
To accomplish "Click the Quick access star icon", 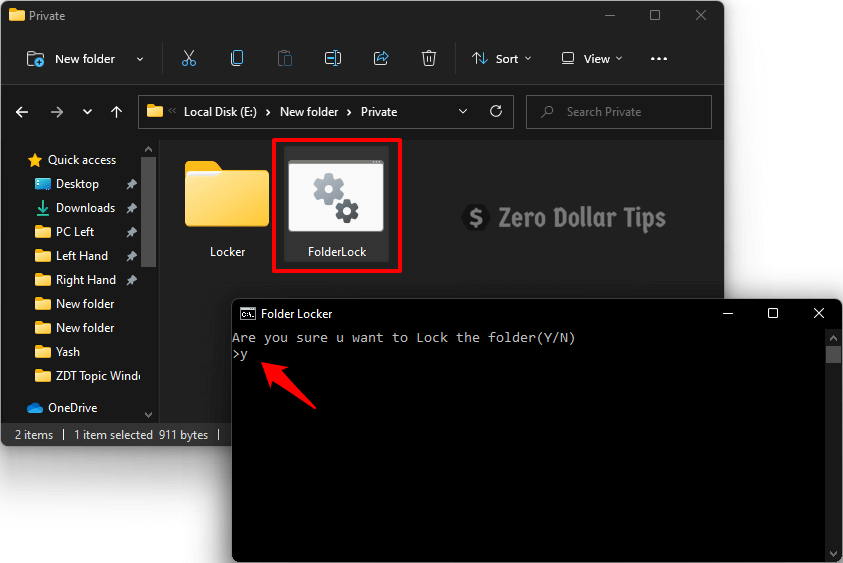I will point(35,160).
